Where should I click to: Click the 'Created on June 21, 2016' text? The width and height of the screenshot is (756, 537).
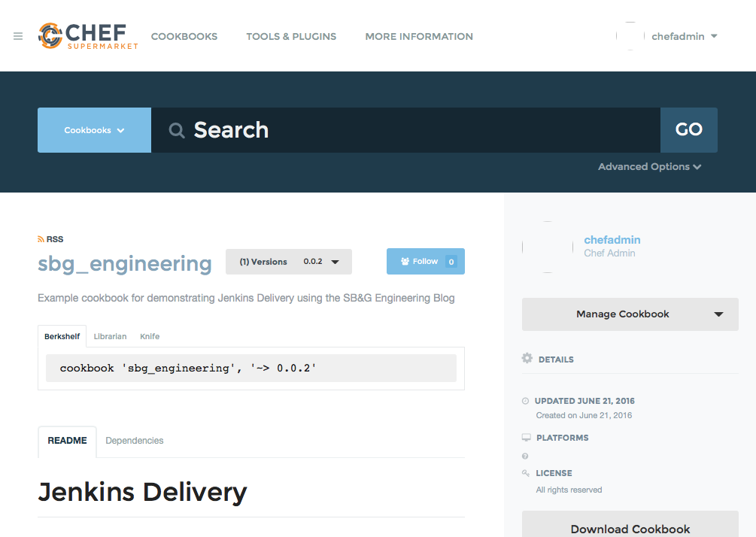584,415
